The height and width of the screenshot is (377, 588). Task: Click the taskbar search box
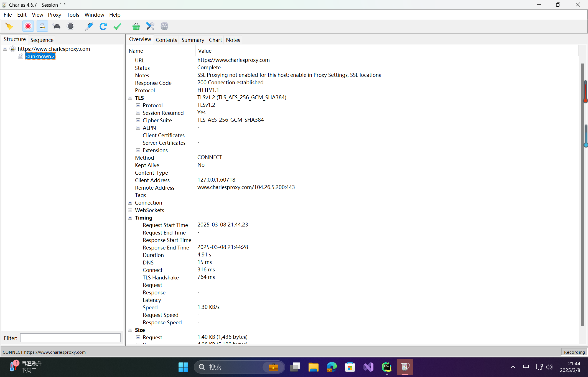click(240, 367)
